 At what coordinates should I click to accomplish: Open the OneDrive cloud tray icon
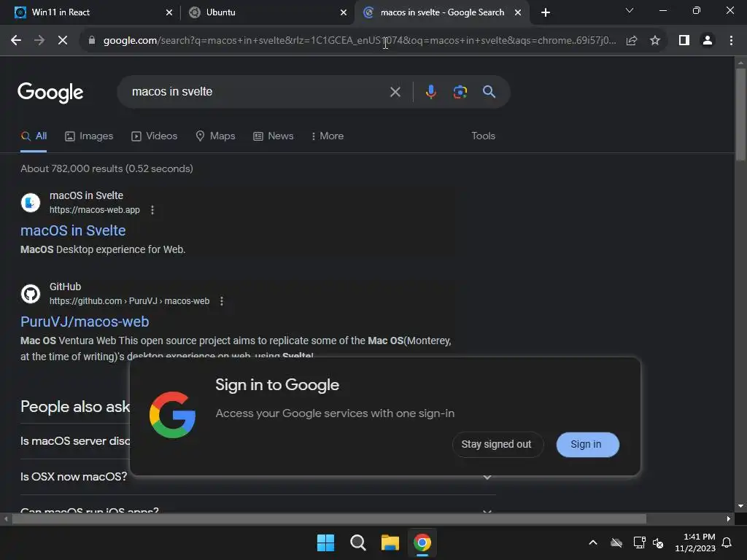(x=616, y=542)
